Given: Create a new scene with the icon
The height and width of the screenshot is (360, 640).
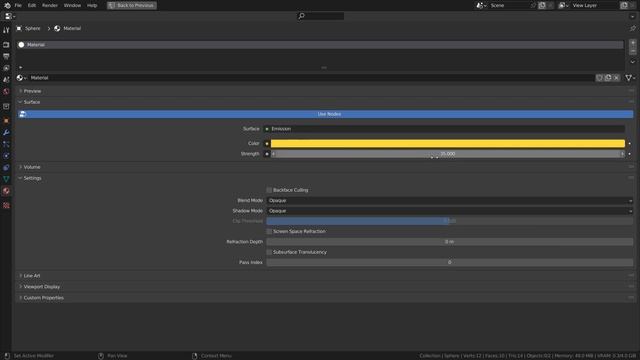Looking at the screenshot, I should click(542, 5).
